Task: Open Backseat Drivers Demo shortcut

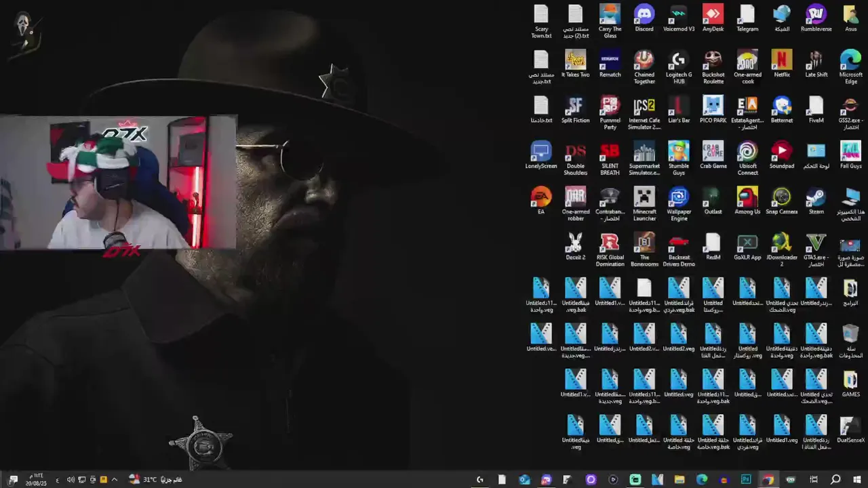Action: point(679,249)
